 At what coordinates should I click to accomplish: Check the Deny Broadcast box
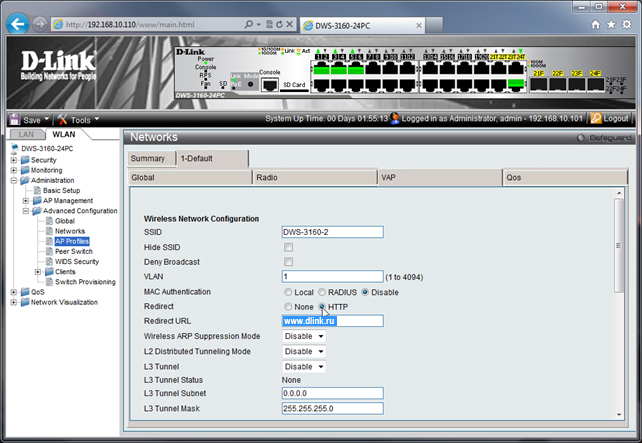(x=288, y=261)
